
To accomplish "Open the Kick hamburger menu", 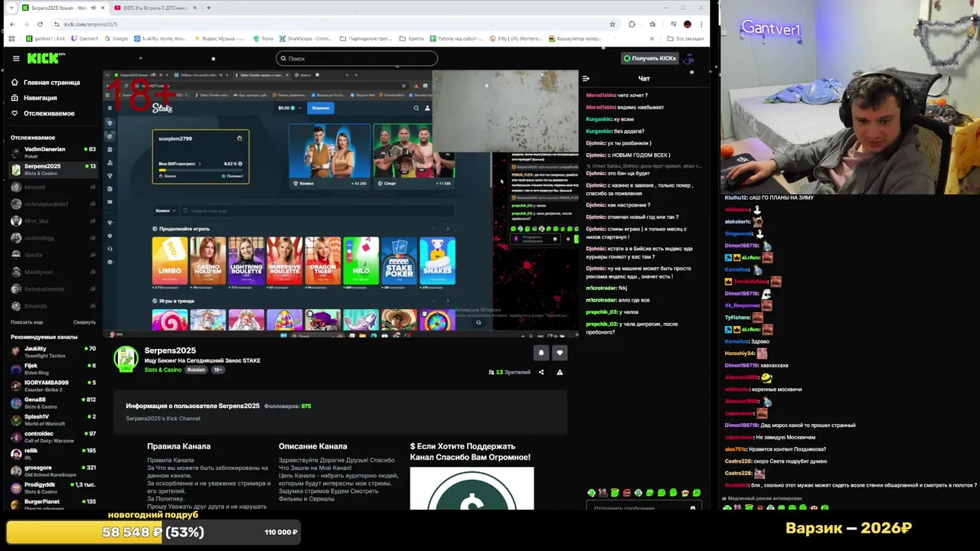I will (15, 58).
